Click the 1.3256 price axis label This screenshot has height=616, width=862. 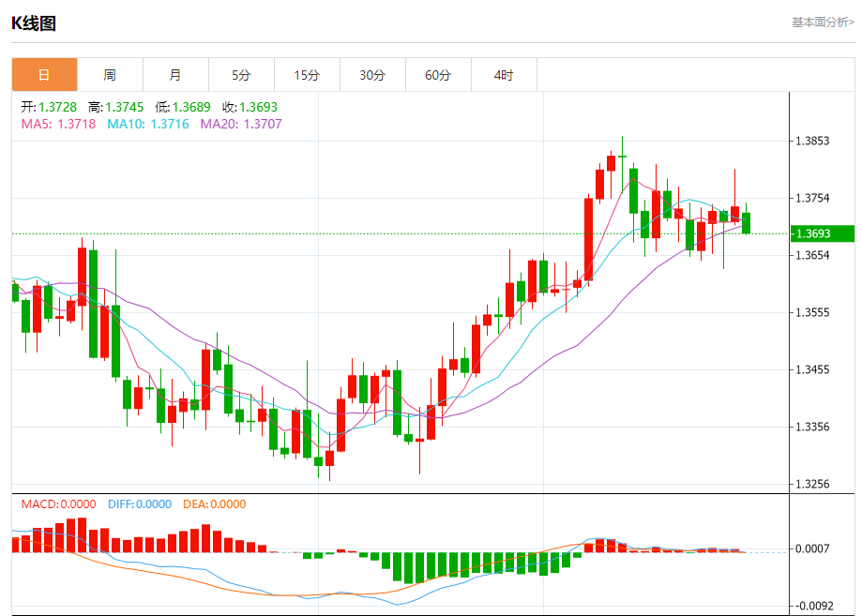pos(812,484)
